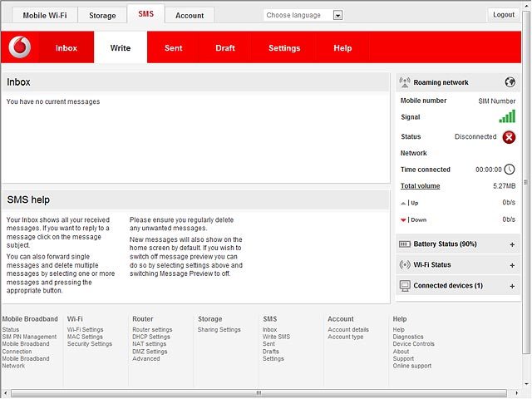Click the Choose language combo box field
Image resolution: width=532 pixels, height=399 pixels.
pyautogui.click(x=303, y=15)
